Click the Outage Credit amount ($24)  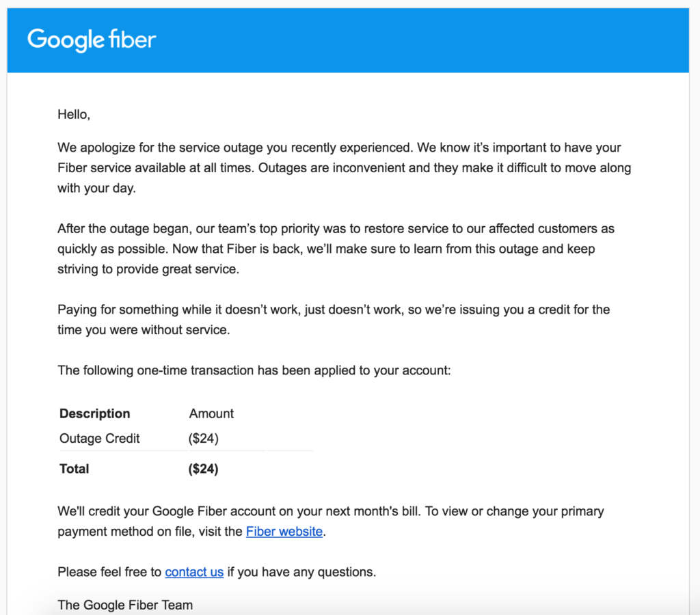(x=203, y=439)
